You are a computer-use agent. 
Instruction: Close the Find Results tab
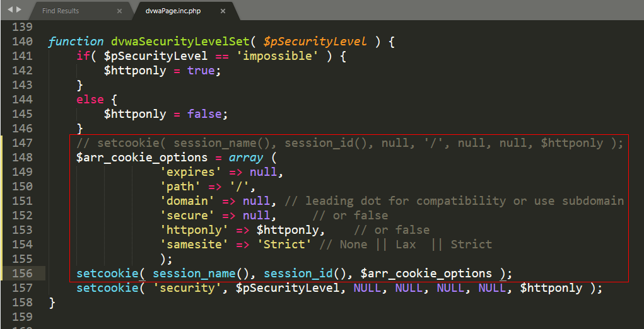pos(120,11)
